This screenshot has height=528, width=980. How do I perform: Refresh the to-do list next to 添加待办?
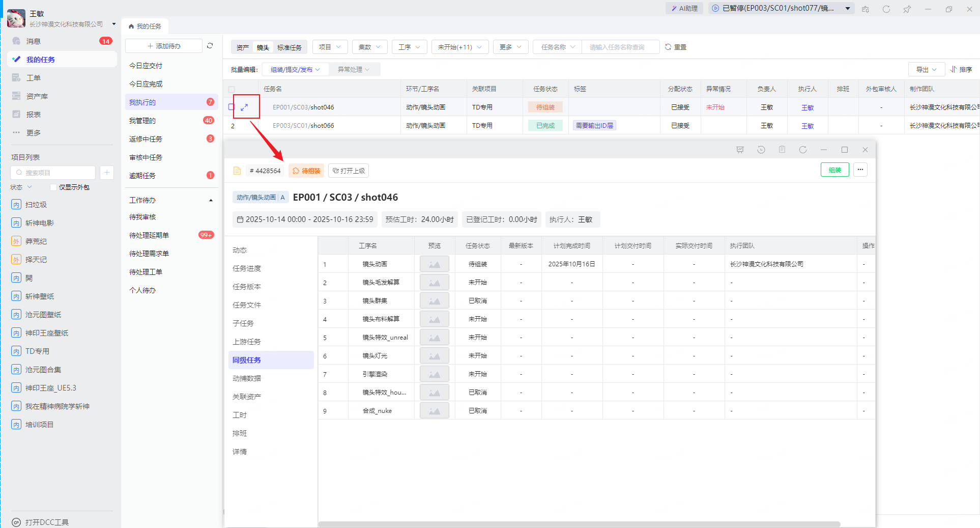(210, 46)
